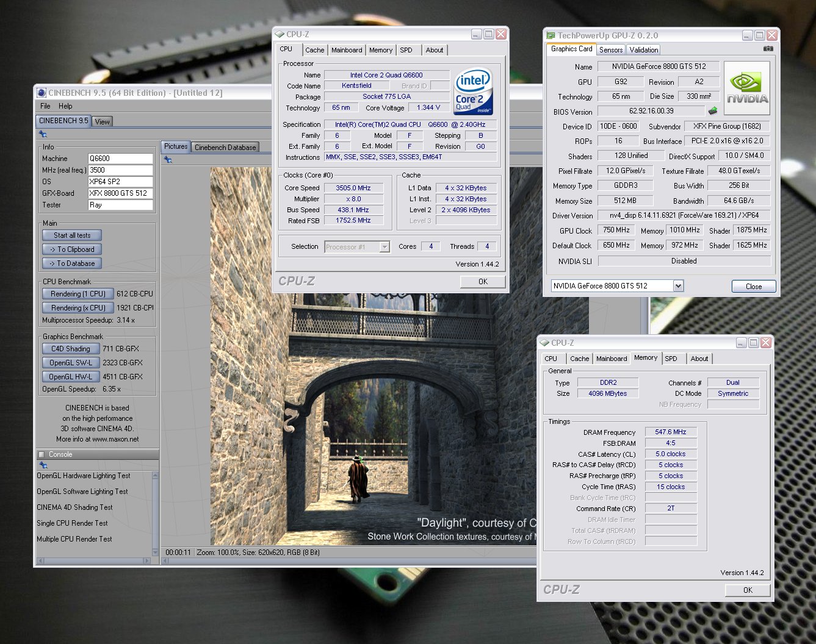Click OK in the upper CPU-Z window
The height and width of the screenshot is (644, 816).
483,282
